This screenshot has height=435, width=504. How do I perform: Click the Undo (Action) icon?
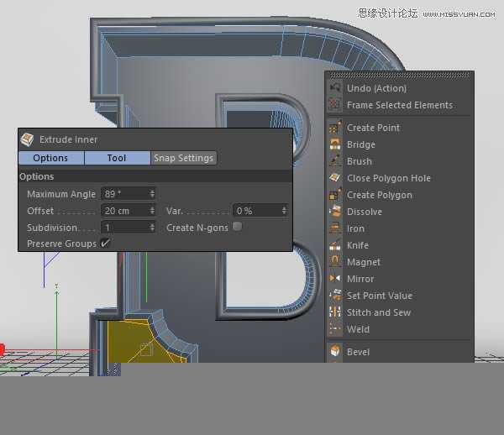[335, 88]
